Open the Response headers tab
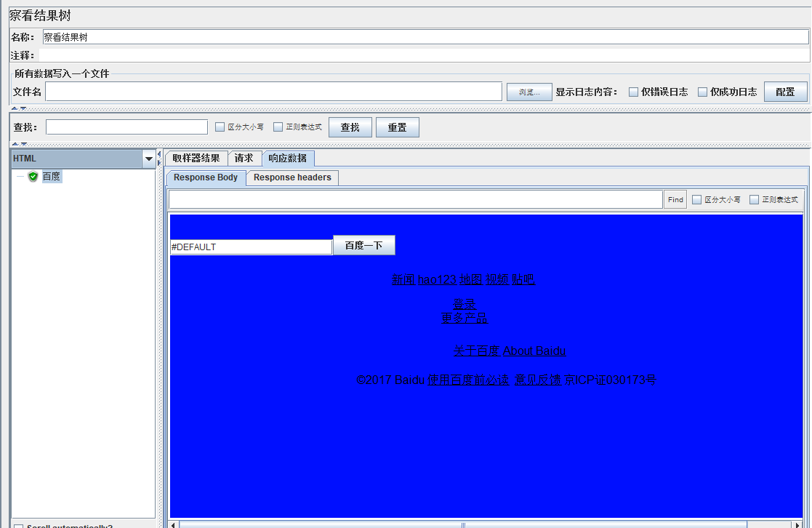Image resolution: width=812 pixels, height=528 pixels. pyautogui.click(x=292, y=177)
